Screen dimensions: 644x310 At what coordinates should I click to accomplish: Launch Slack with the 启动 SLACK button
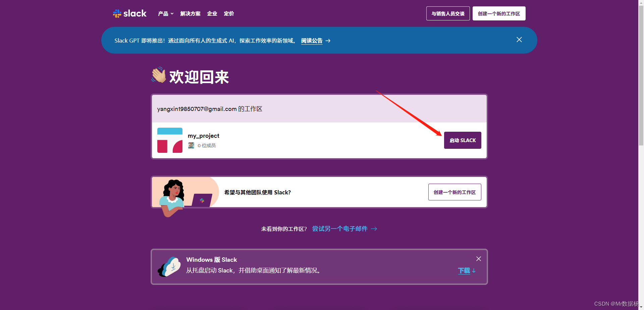coord(463,140)
